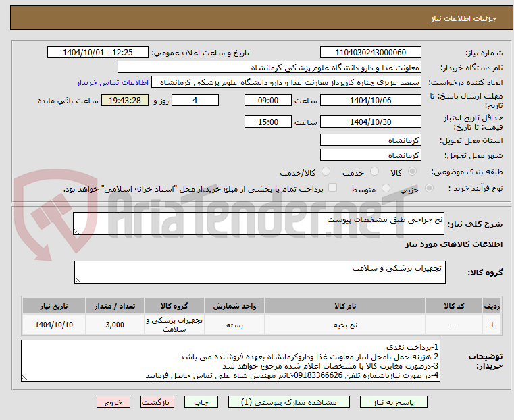Click the resize handle of description box
This screenshot has width=514, height=420.
(76, 232)
